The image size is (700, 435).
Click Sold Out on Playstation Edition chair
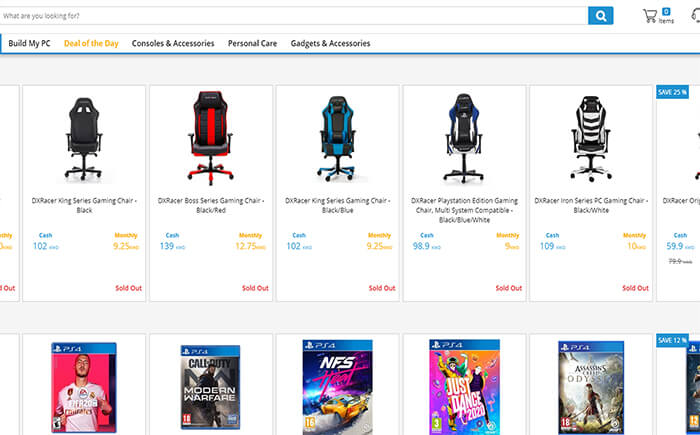pyautogui.click(x=508, y=288)
